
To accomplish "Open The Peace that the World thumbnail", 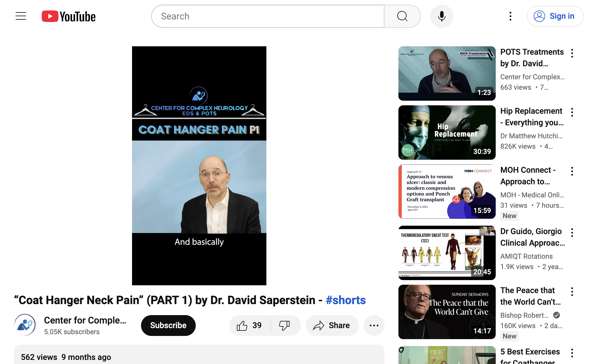I will [447, 312].
